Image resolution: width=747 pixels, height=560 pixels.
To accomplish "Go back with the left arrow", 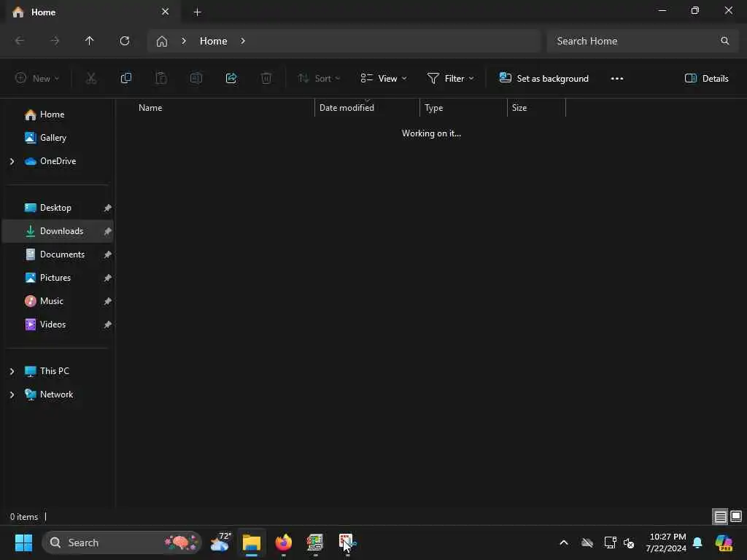I will pyautogui.click(x=20, y=41).
